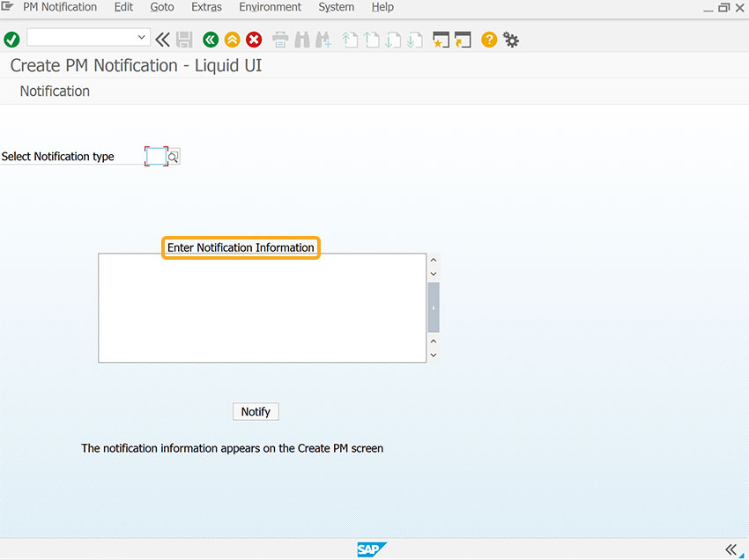Click the text area's lower up-arrow

pyautogui.click(x=434, y=342)
